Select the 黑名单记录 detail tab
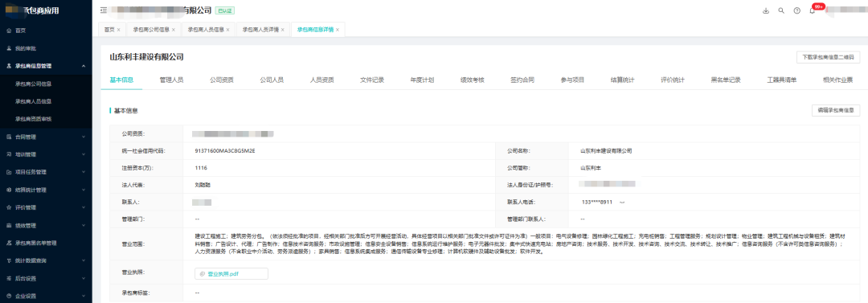Viewport: 868px width, 303px height. point(726,80)
